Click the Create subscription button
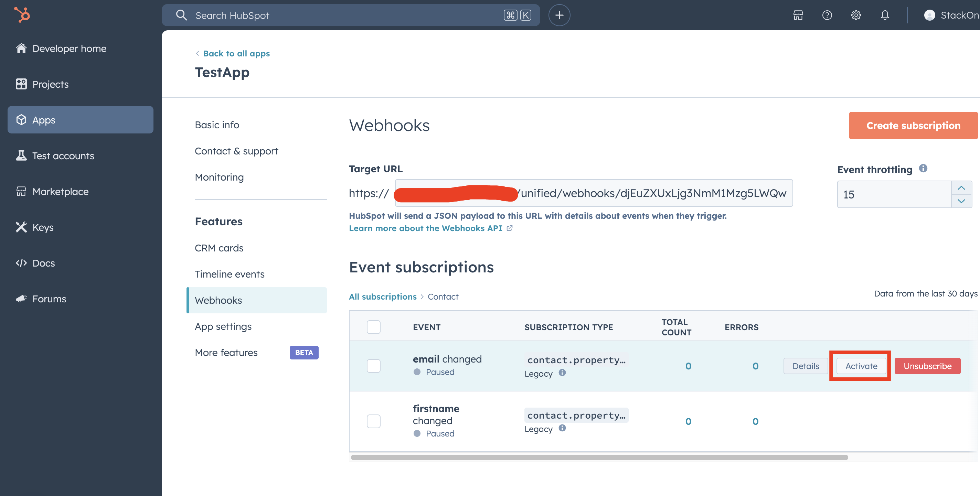The width and height of the screenshot is (980, 496). (x=913, y=126)
